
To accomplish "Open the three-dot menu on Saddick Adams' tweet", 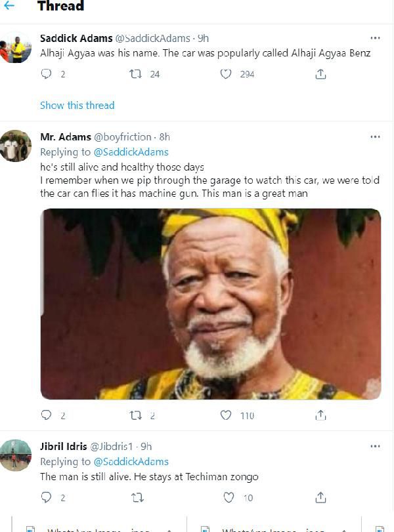I will [375, 39].
